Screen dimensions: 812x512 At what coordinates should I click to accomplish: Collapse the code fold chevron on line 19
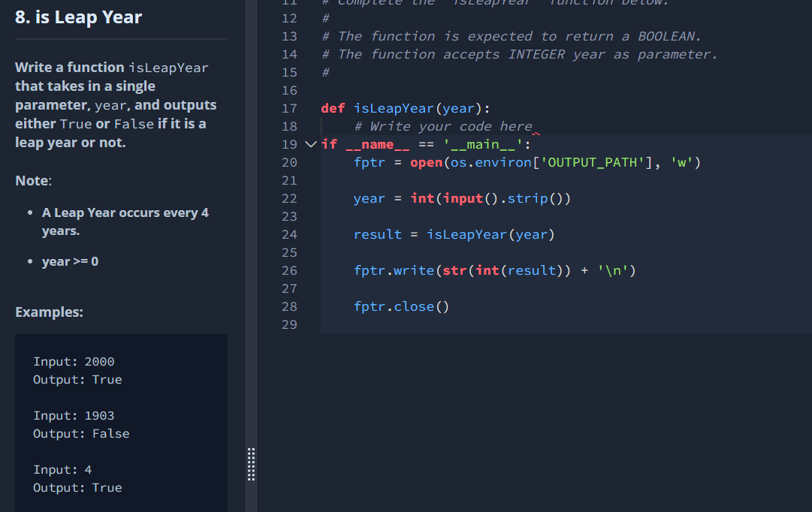pyautogui.click(x=310, y=144)
